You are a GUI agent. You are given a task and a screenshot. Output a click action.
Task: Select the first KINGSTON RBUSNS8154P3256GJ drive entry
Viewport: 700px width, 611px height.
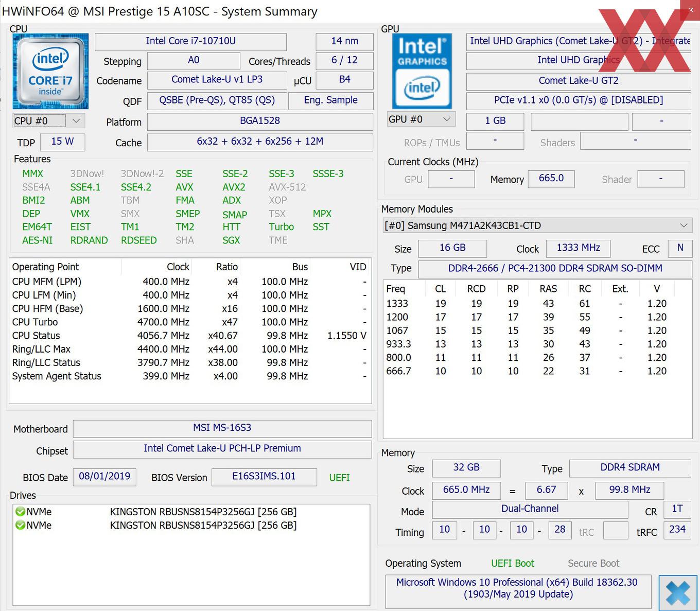click(x=191, y=512)
